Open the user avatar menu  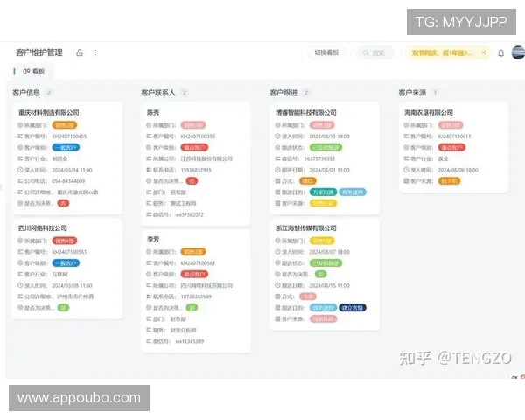[518, 52]
